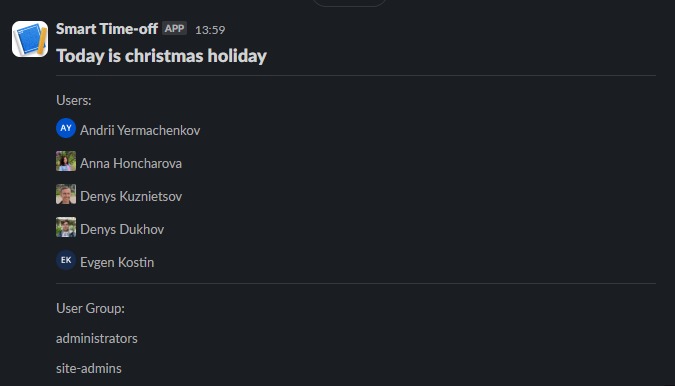The image size is (675, 386).
Task: Click the EK avatar for Evgen Kostin
Action: pos(66,260)
